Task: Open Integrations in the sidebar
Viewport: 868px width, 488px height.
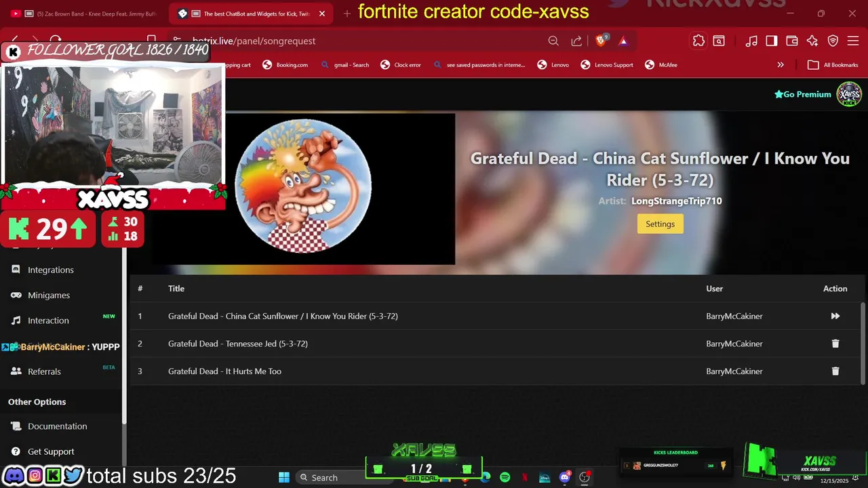Action: point(50,270)
